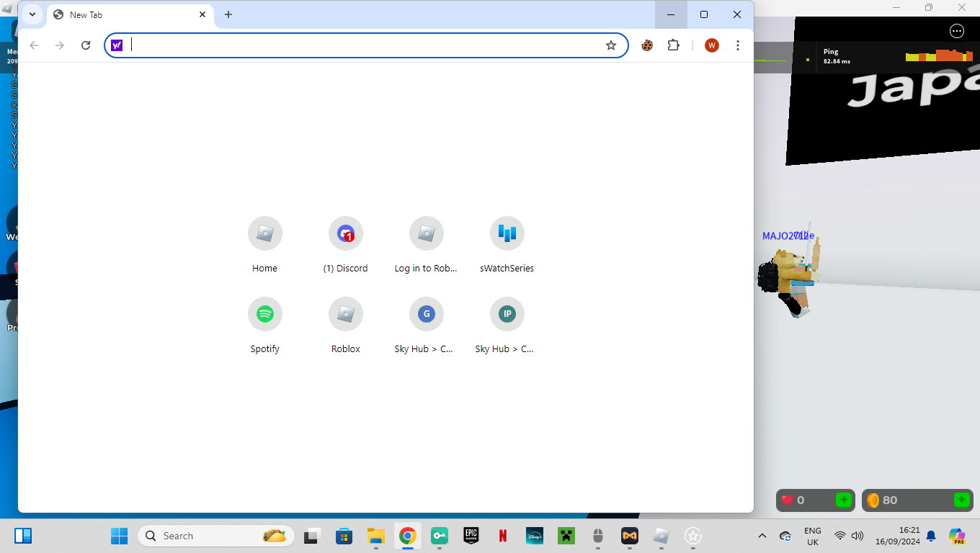
Task: Open Chrome's three-dot menu
Action: (x=738, y=45)
